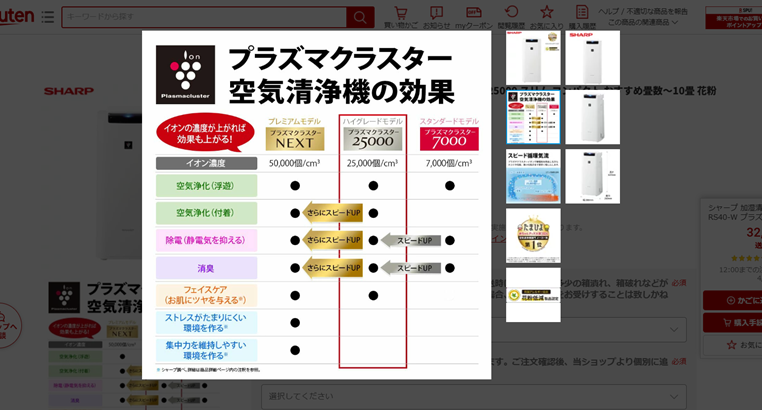
Task: Select second thumbnail of SHARP purifier front view
Action: (x=592, y=58)
